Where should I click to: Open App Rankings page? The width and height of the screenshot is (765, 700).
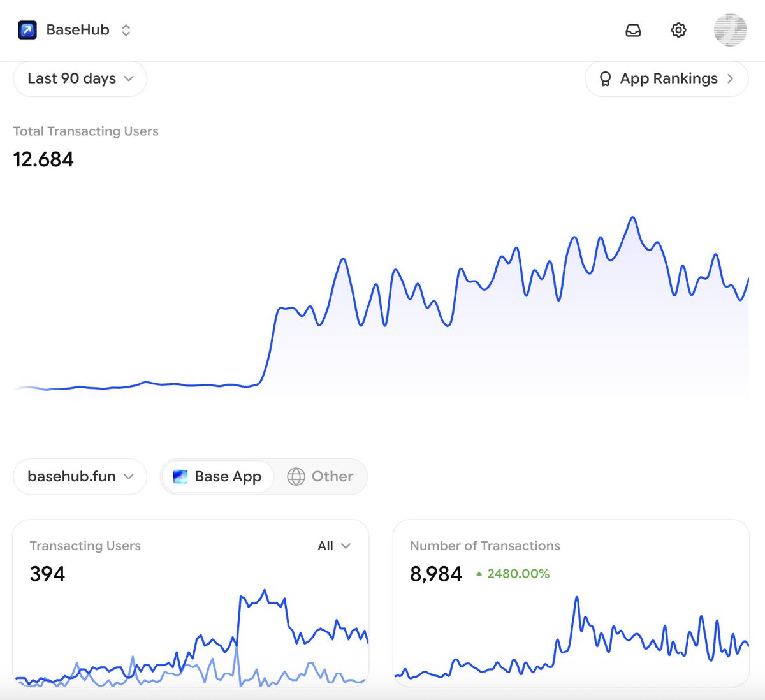pyautogui.click(x=667, y=78)
